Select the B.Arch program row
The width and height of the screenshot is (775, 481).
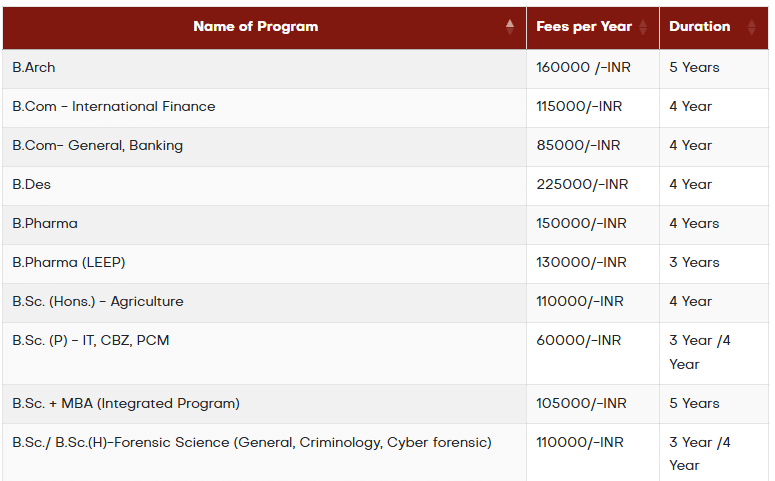(x=34, y=68)
